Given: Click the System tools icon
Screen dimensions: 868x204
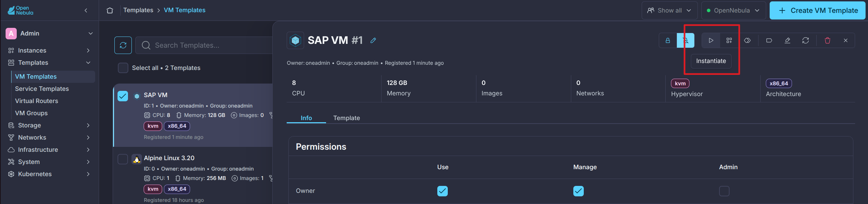Looking at the screenshot, I should click(x=11, y=162).
